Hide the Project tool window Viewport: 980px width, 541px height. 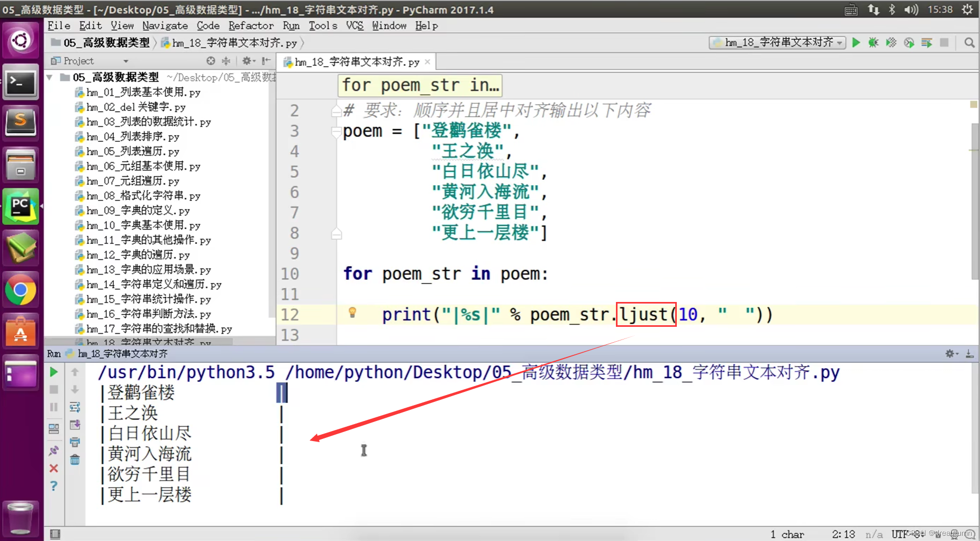point(266,61)
